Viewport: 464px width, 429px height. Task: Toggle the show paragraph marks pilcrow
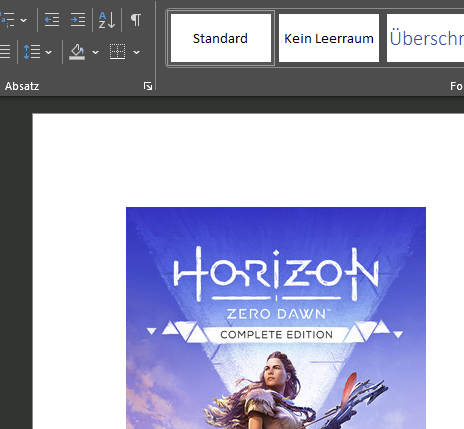pos(136,20)
